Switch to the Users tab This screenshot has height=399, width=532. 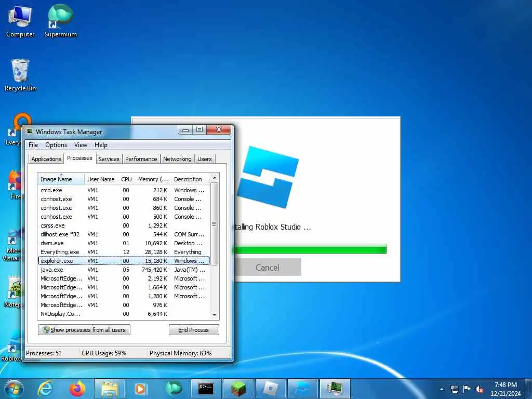204,159
